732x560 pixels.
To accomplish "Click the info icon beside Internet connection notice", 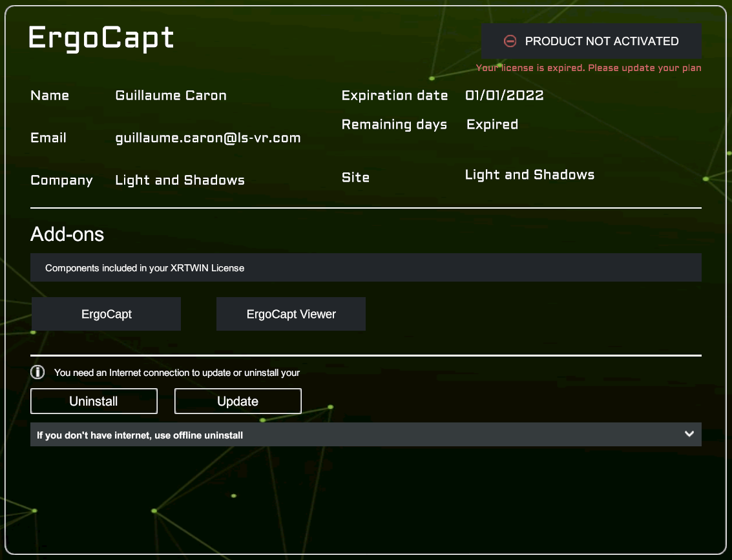I will (x=37, y=372).
